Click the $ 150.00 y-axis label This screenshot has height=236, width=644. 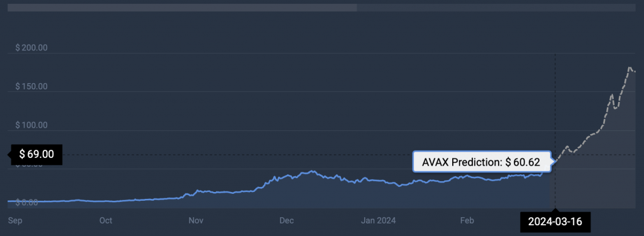(x=31, y=87)
